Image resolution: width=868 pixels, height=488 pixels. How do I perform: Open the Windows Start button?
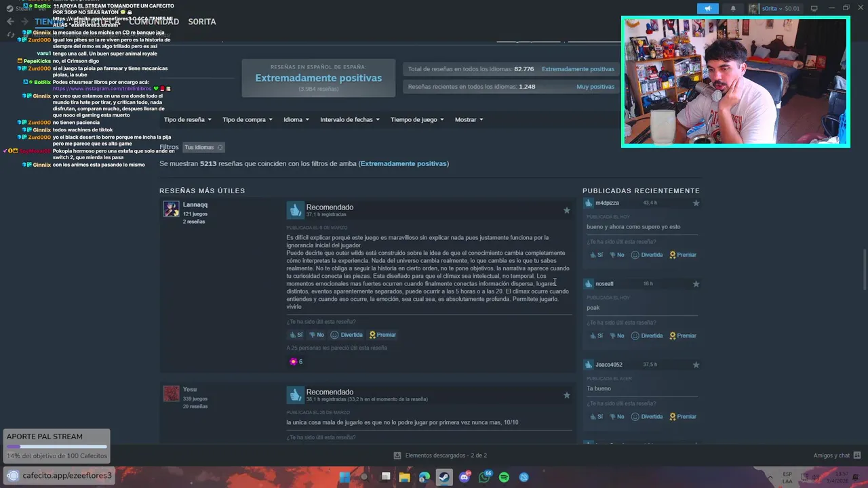(x=344, y=477)
